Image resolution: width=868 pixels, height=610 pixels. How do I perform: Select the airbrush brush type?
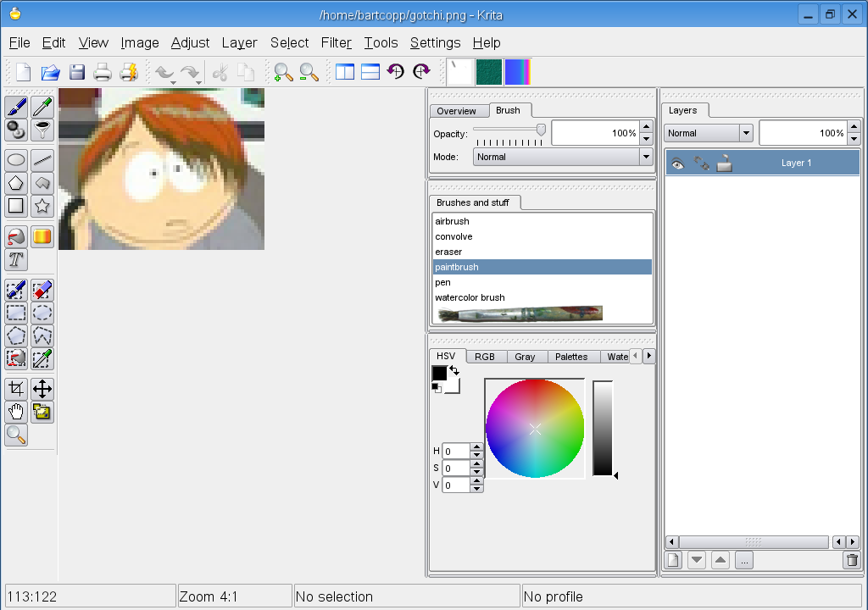point(542,221)
